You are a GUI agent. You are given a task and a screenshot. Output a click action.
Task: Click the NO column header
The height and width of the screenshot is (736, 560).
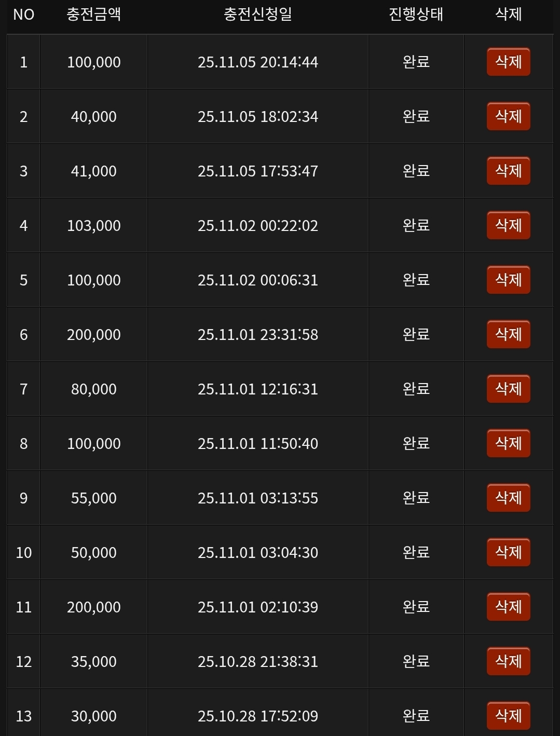[x=23, y=14]
